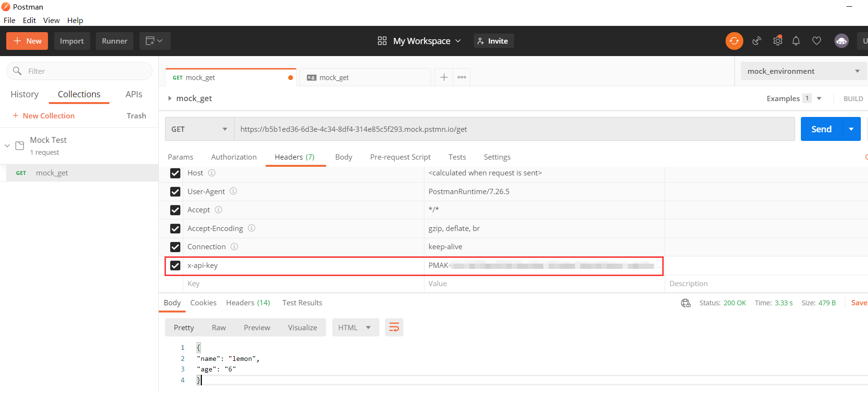Open the GET method dropdown
Image resolution: width=868 pixels, height=393 pixels.
click(199, 129)
